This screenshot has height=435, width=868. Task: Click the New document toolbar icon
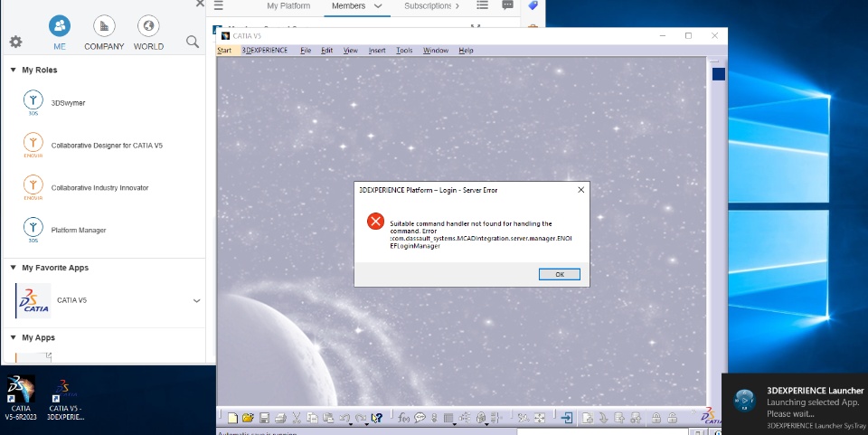[x=232, y=418]
